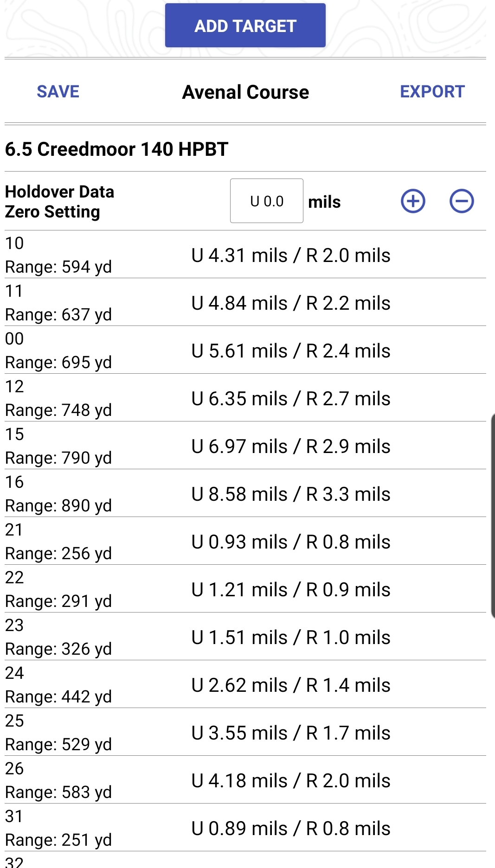Open target 16 at 890 yd
Screen dimensions: 495x868
245,493
